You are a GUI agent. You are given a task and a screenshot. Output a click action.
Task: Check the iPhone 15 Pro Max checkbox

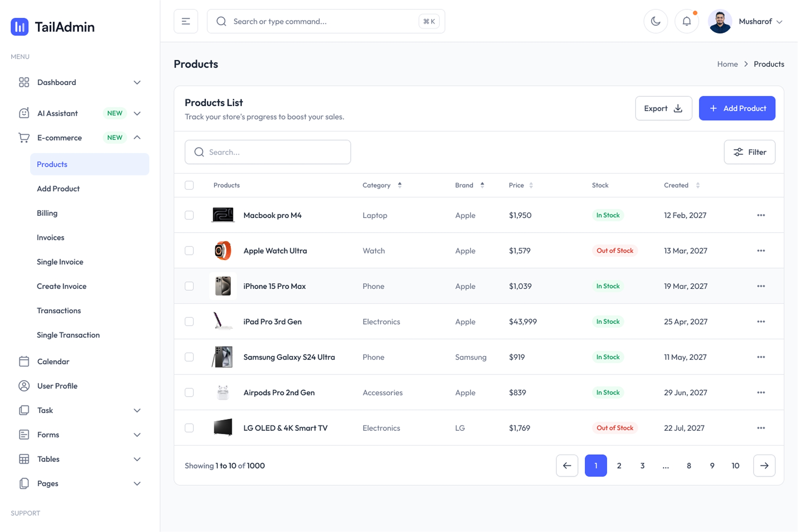(x=189, y=286)
